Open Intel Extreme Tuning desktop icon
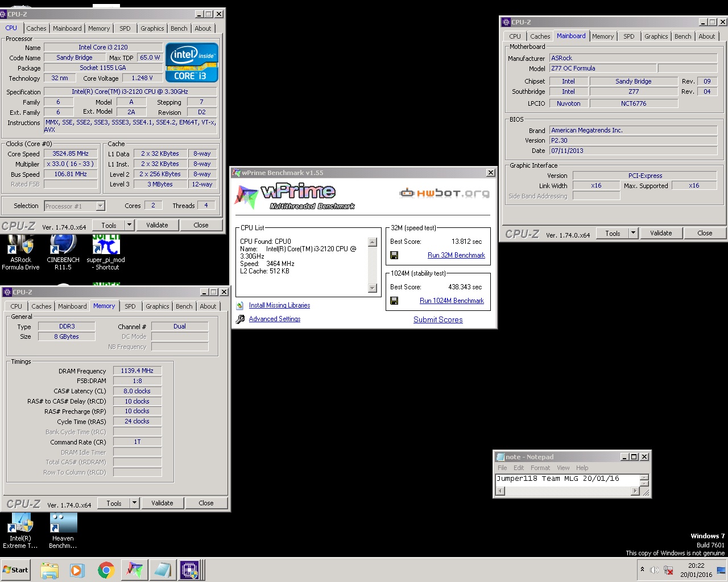Viewport: 728px width, 582px height. tap(20, 531)
